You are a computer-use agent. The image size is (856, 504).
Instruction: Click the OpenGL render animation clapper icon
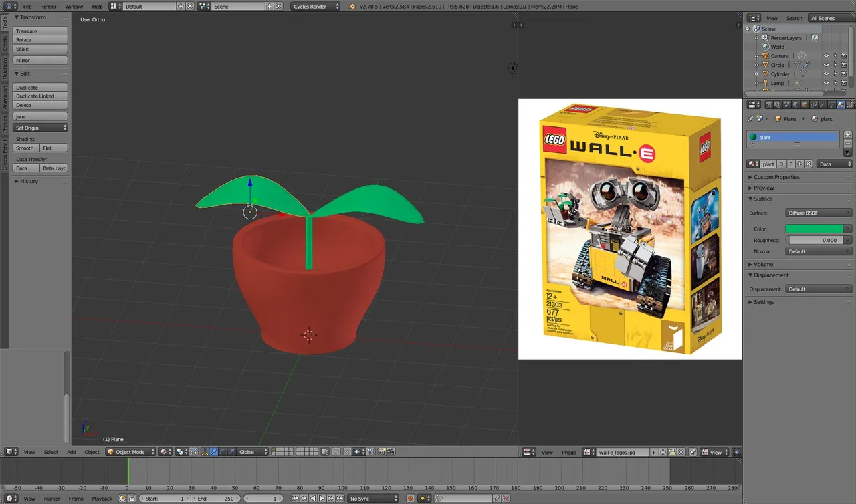click(x=391, y=452)
